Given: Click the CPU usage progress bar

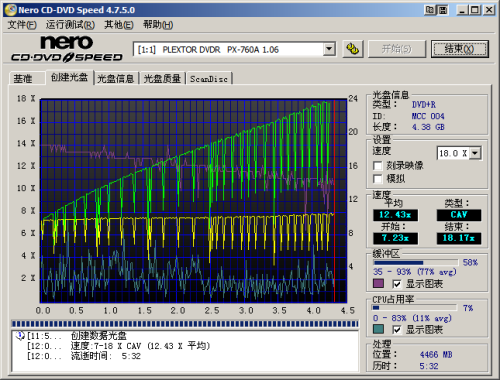Looking at the screenshot, I should [x=414, y=308].
